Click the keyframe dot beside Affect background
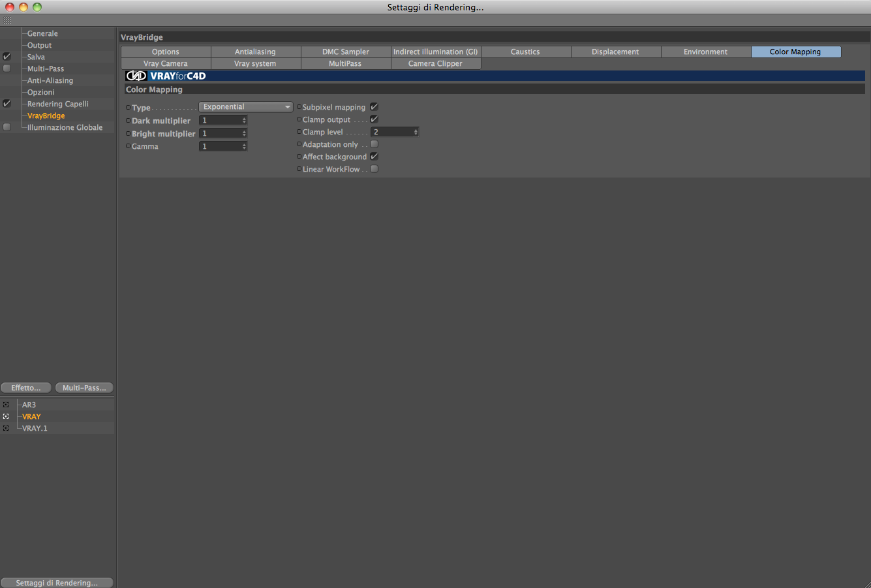This screenshot has width=871, height=588. pos(299,157)
